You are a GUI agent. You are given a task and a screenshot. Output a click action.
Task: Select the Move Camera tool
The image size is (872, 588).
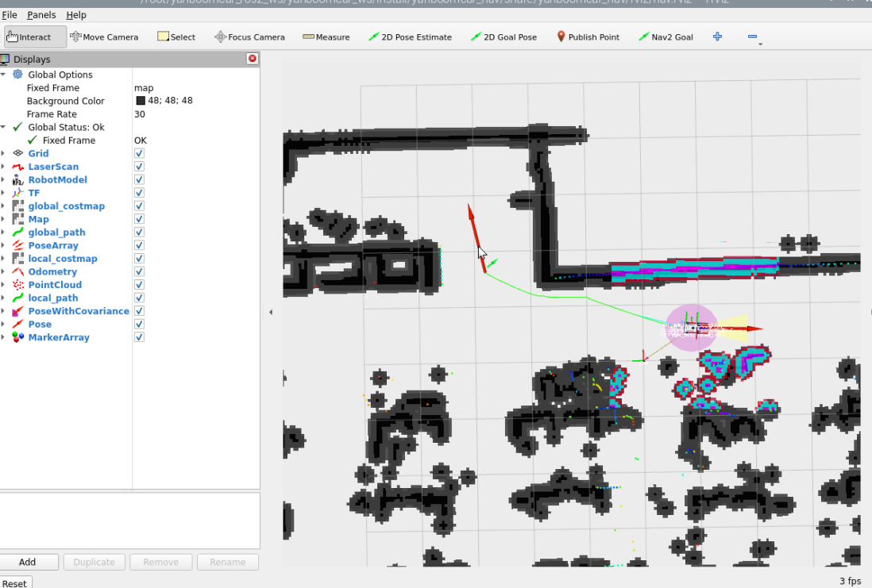(104, 37)
